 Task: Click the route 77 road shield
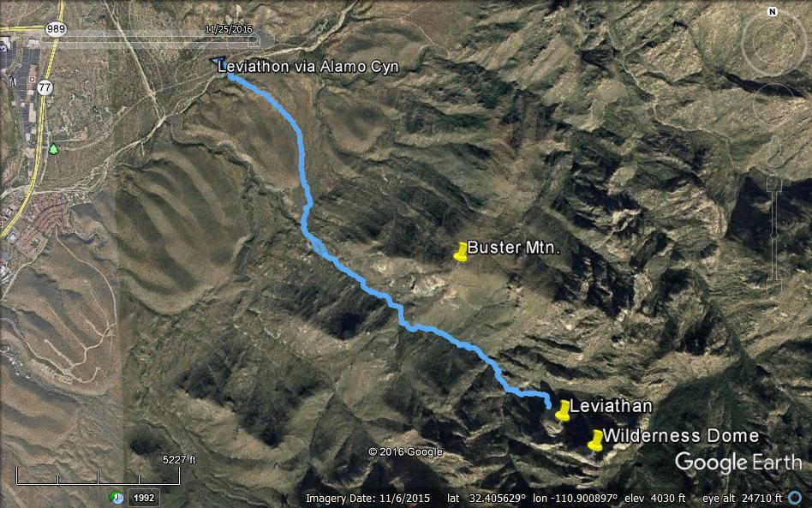[45, 87]
